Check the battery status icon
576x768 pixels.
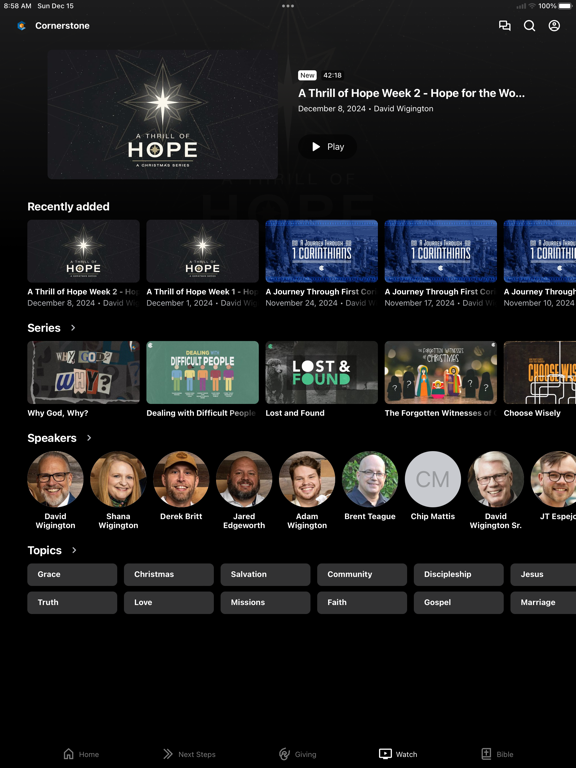(x=565, y=6)
